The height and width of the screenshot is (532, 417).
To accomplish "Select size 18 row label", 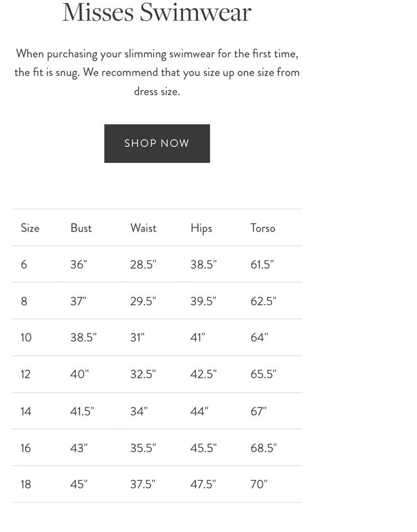I will 26,484.
